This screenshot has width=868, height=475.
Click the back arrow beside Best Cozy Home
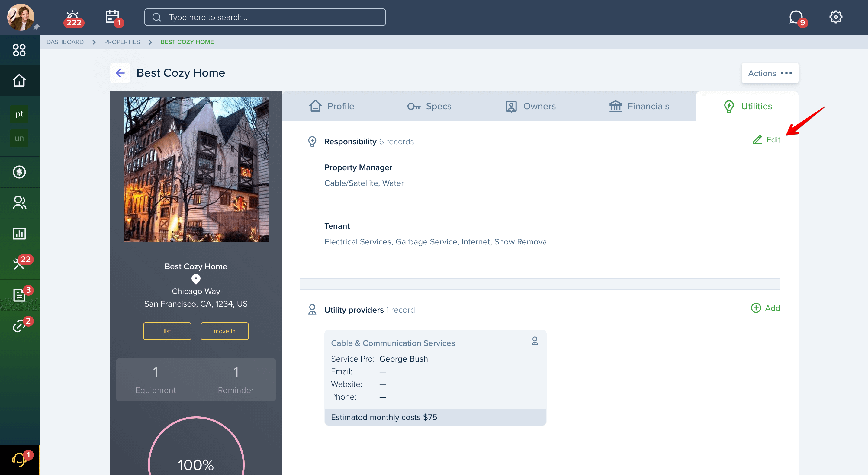coord(120,73)
